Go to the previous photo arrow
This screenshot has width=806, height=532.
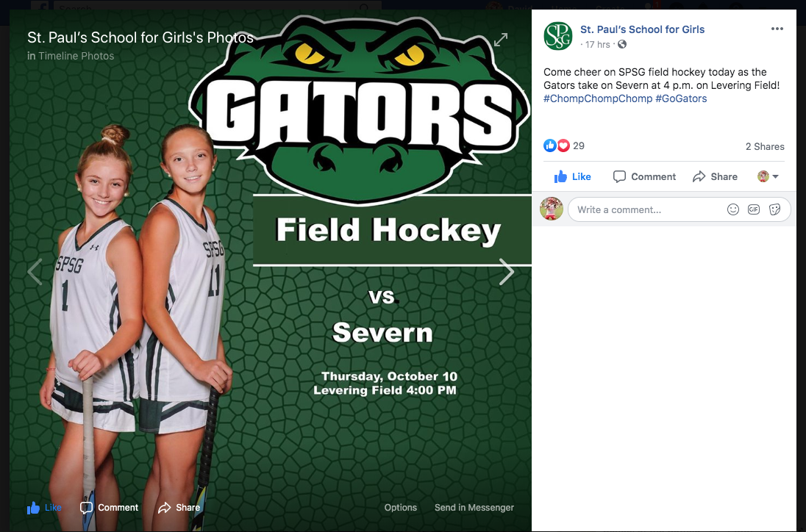(x=35, y=272)
